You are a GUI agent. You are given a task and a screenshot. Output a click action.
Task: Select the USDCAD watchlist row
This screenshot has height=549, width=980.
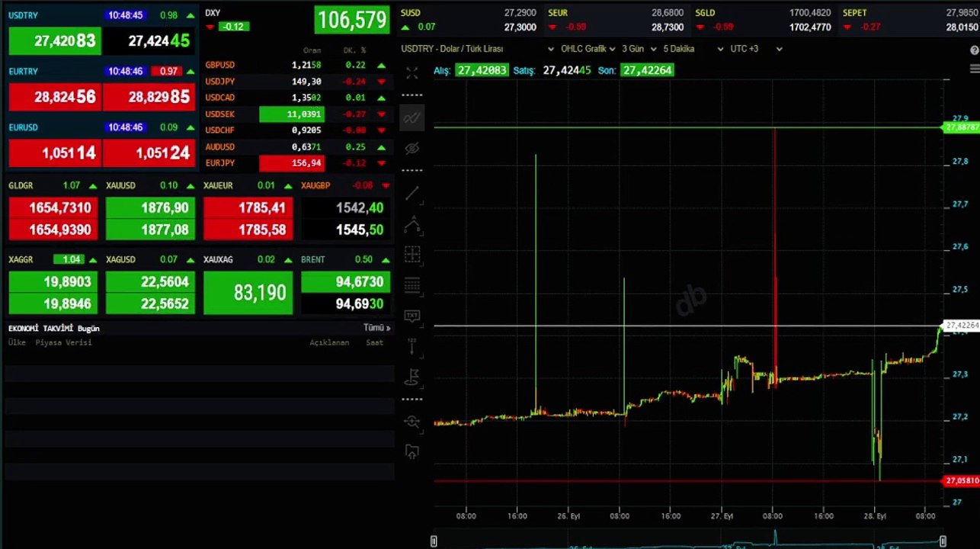(297, 98)
